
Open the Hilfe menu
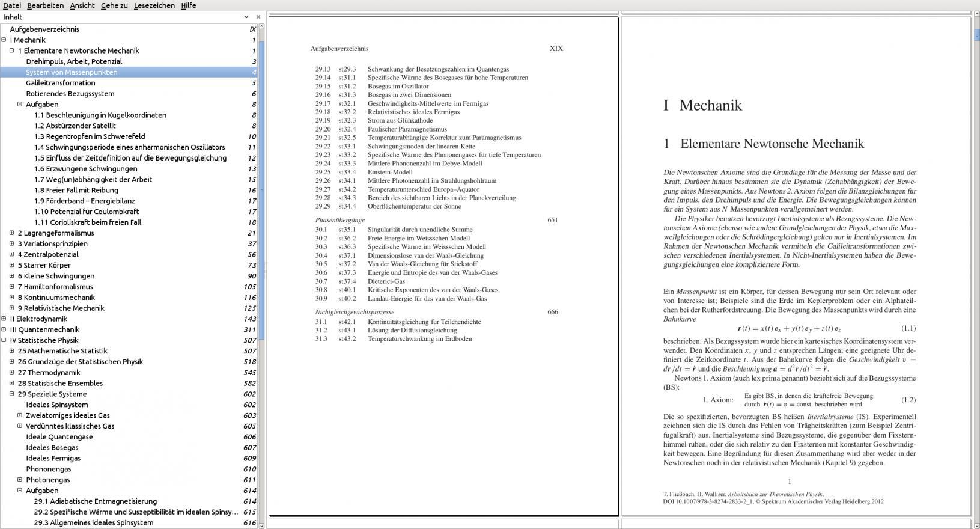point(189,5)
